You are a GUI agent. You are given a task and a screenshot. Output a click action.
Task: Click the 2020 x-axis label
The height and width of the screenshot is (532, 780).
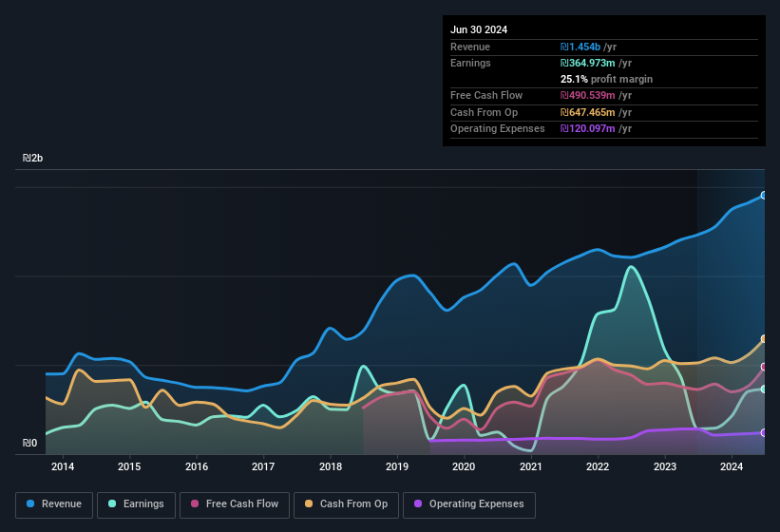[464, 466]
